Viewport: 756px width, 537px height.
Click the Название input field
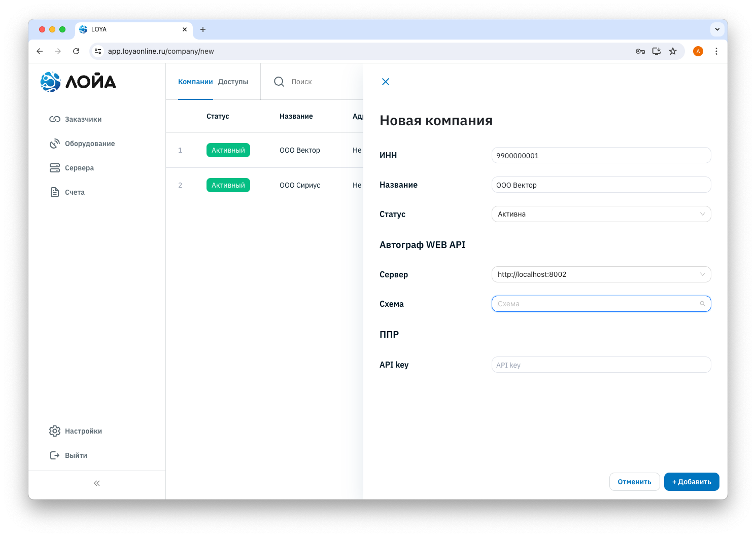(601, 185)
